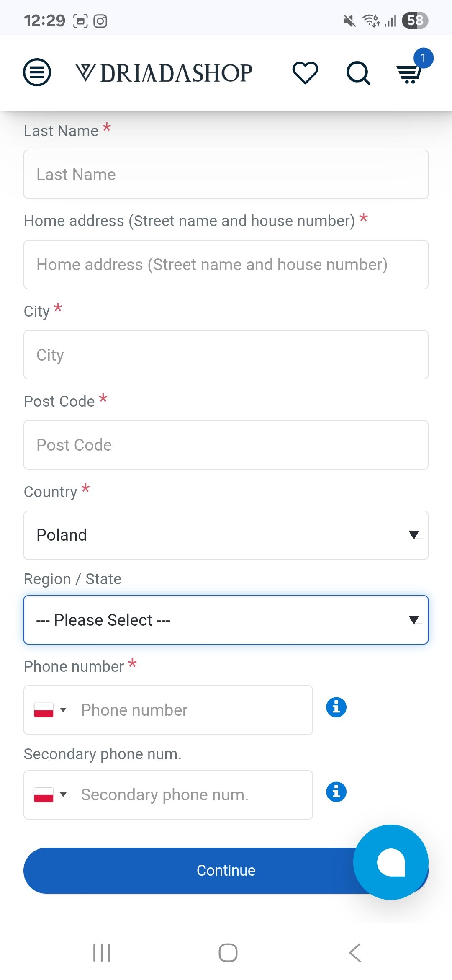Click the Last Name input field
452x980 pixels.
click(226, 174)
